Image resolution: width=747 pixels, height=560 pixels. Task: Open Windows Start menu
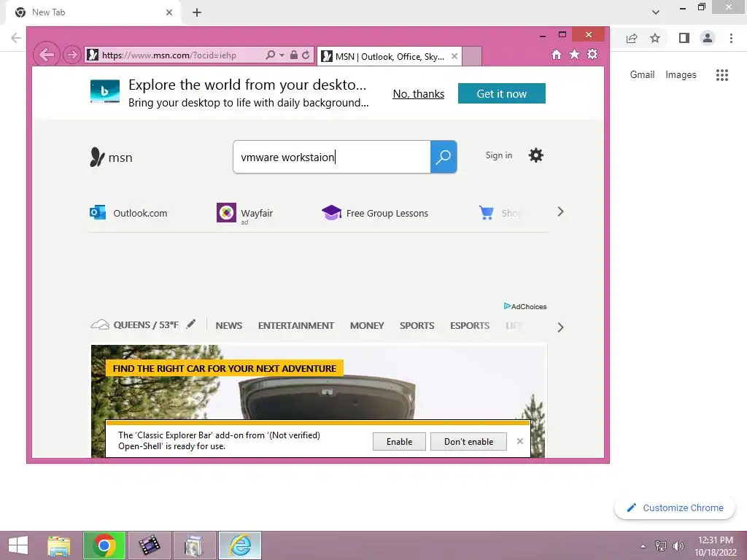(x=18, y=545)
